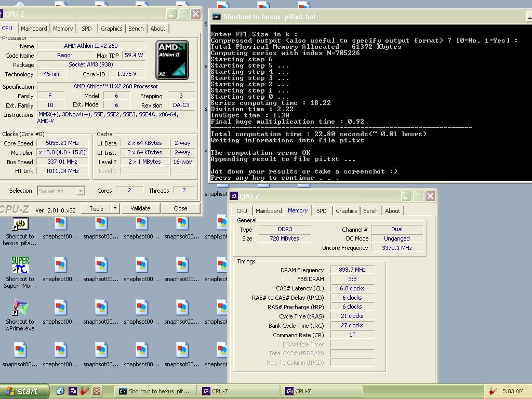
Task: Click the 2 x 1 MBytes Level 2 cache value
Action: (x=144, y=162)
